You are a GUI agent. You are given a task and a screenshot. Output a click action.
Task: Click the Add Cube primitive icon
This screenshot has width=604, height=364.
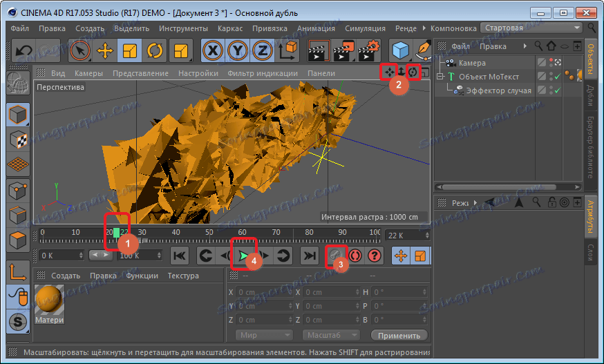click(400, 50)
